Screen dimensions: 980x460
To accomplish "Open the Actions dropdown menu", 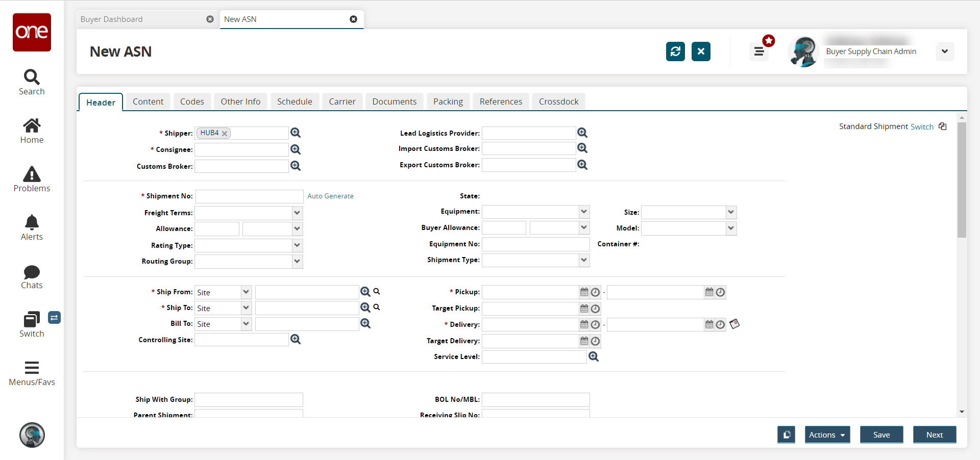I will [x=827, y=435].
